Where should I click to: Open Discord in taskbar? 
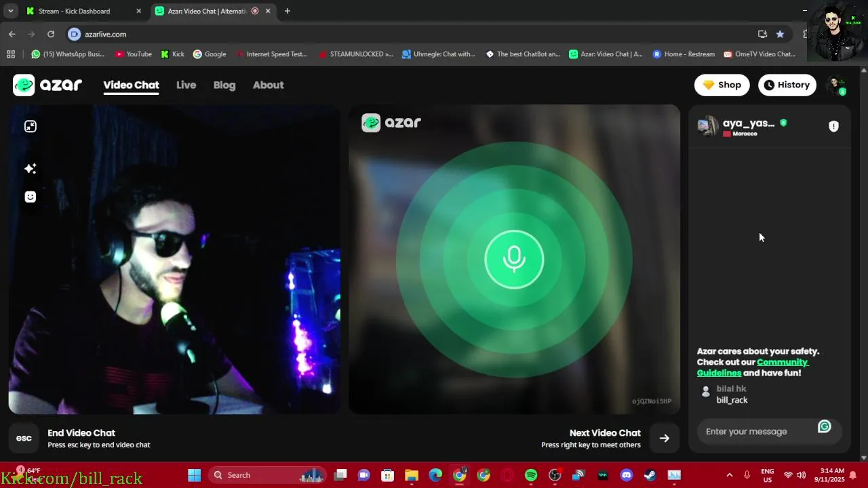point(627,475)
